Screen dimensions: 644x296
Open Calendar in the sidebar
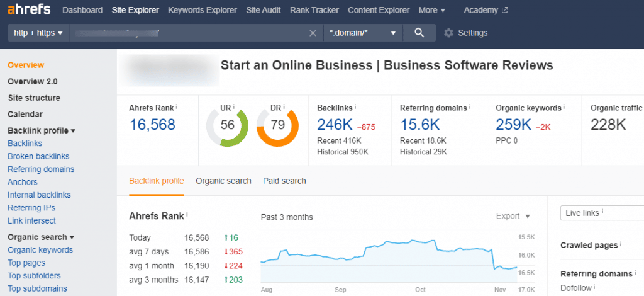(x=25, y=114)
